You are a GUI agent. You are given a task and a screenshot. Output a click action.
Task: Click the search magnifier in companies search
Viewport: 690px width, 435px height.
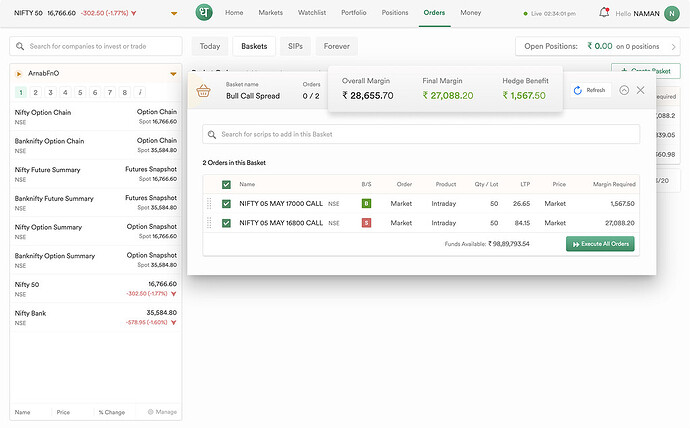point(20,46)
